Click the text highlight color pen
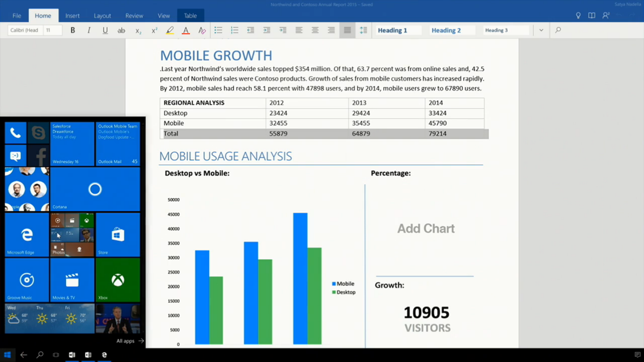The image size is (644, 362). click(x=170, y=31)
